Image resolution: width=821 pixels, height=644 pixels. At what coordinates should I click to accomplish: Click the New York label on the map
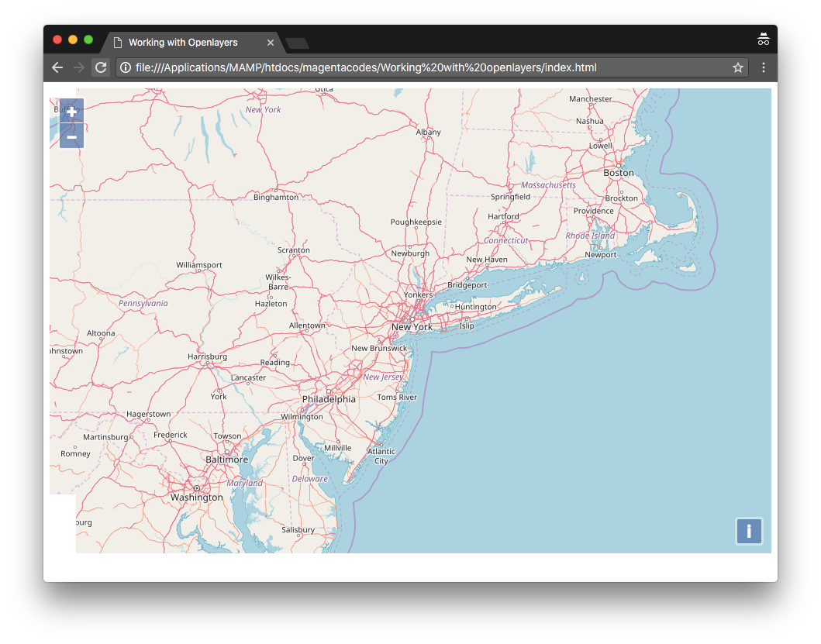point(412,327)
